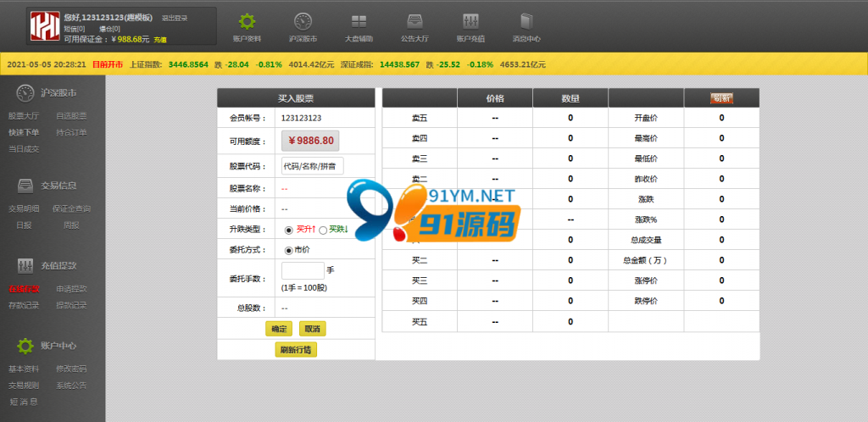This screenshot has height=422, width=868.
Task: Click the 目前开市 market status text
Action: pyautogui.click(x=108, y=64)
